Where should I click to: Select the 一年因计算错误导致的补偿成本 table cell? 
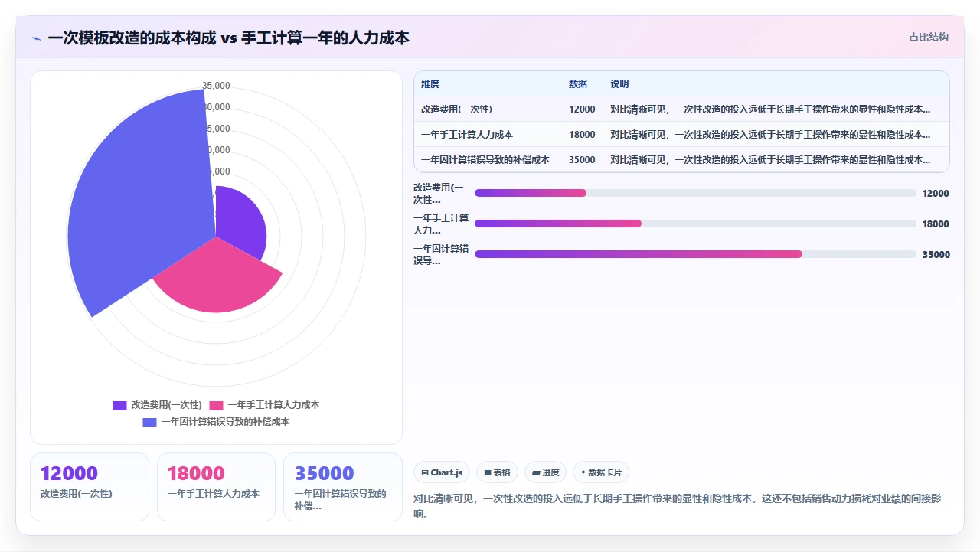(485, 160)
